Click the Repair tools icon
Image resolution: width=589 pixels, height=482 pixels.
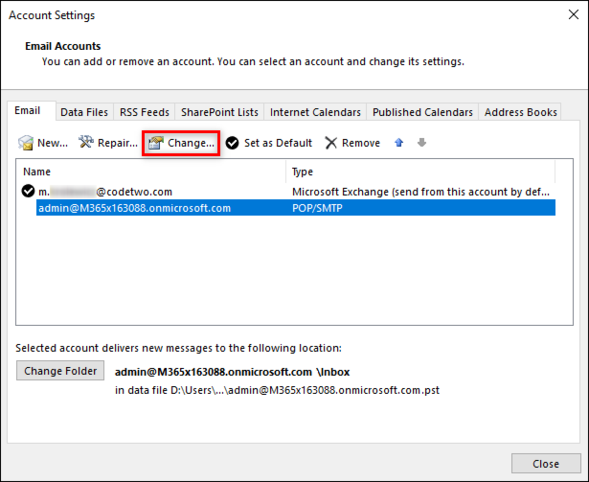click(86, 142)
